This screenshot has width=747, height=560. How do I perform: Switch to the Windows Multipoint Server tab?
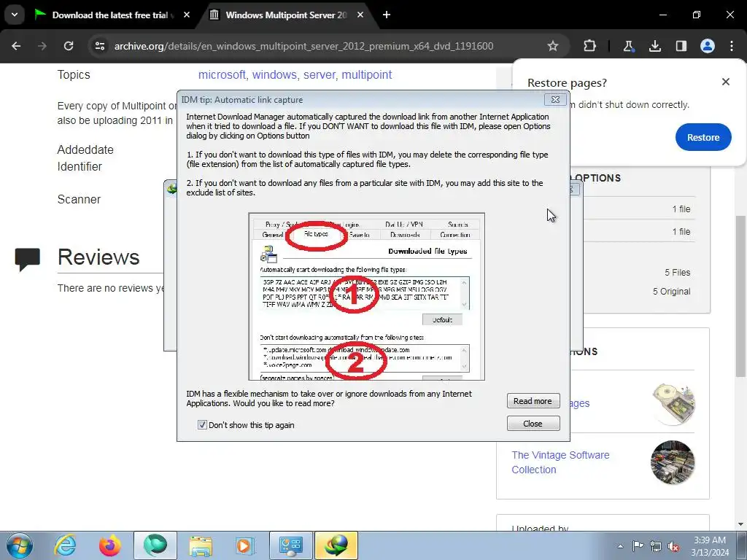click(x=286, y=15)
